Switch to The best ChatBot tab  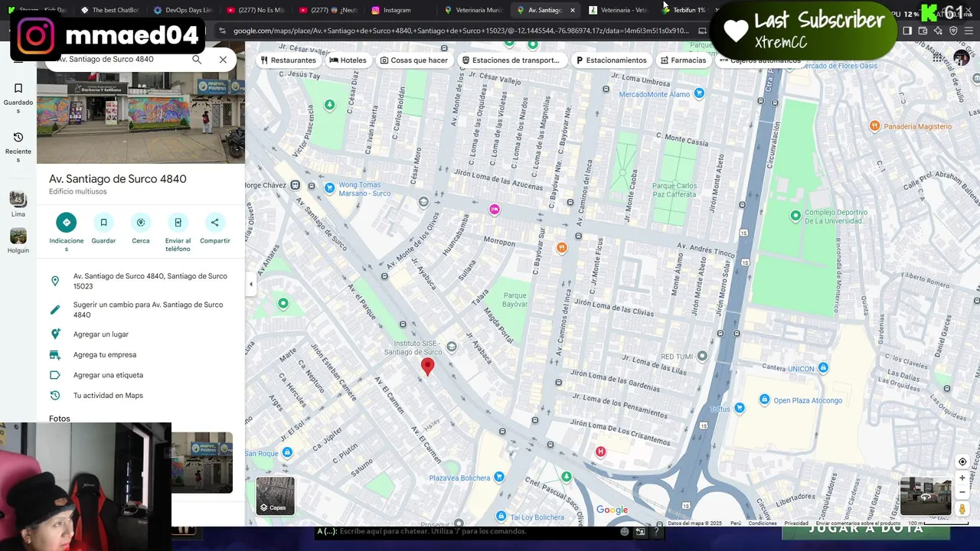tap(109, 10)
